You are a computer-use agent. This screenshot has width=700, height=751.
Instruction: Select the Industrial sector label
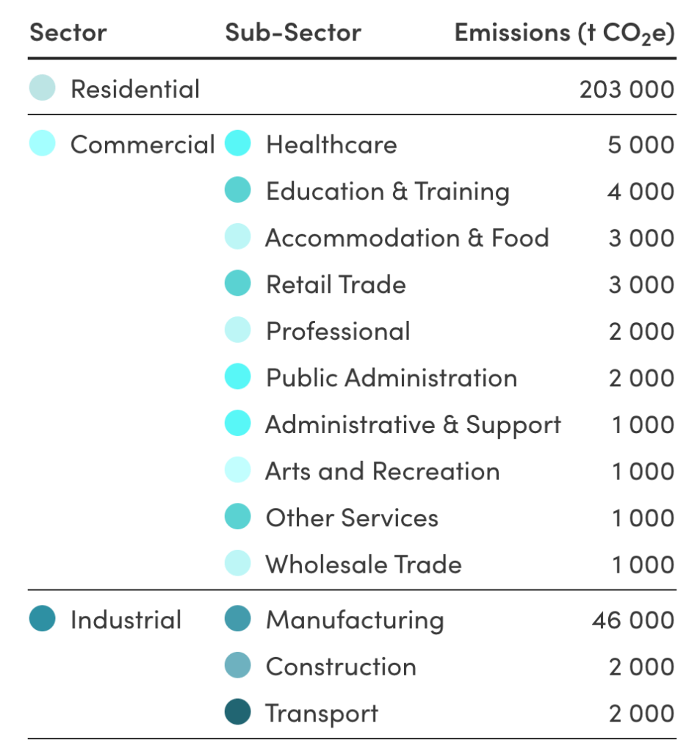pos(126,620)
